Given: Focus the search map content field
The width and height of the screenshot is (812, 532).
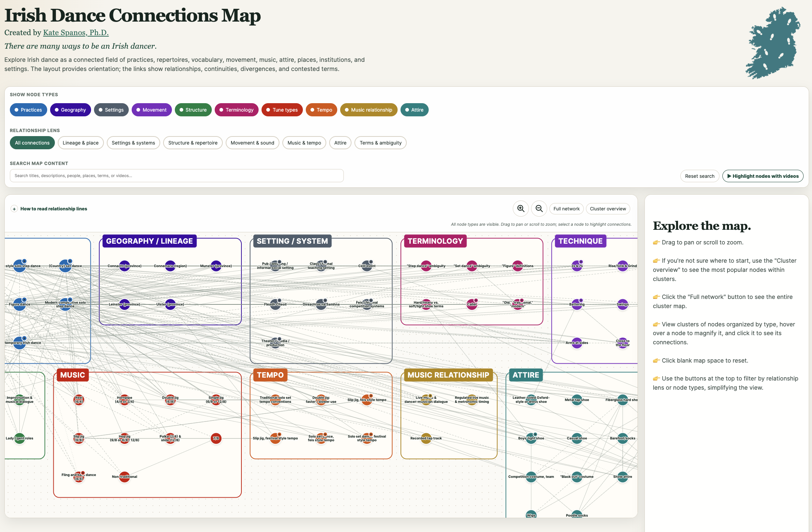Looking at the screenshot, I should 177,176.
